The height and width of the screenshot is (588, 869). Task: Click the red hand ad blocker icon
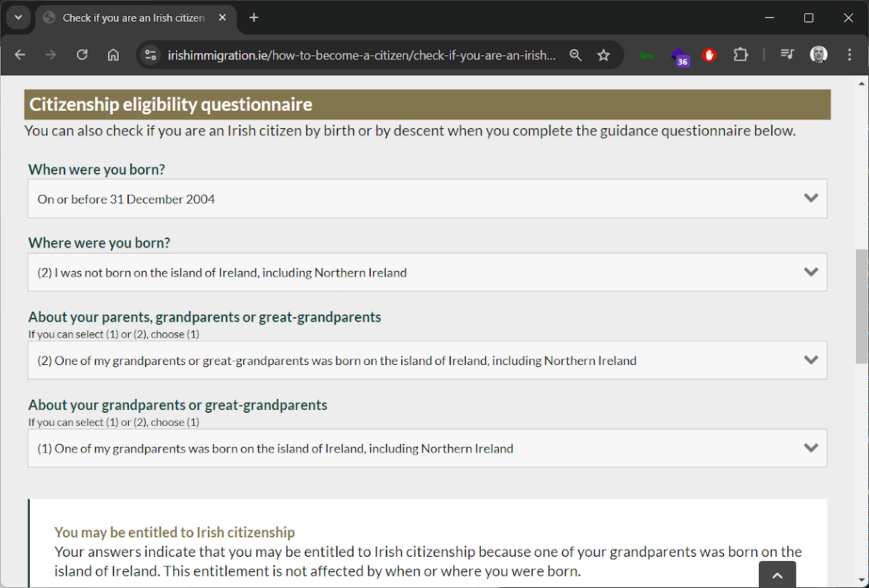point(709,54)
